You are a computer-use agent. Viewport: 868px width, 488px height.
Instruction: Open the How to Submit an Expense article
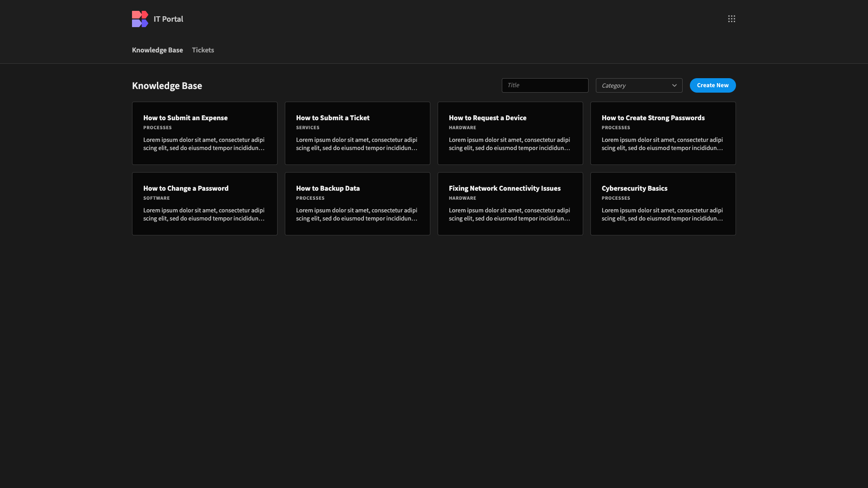pyautogui.click(x=204, y=133)
